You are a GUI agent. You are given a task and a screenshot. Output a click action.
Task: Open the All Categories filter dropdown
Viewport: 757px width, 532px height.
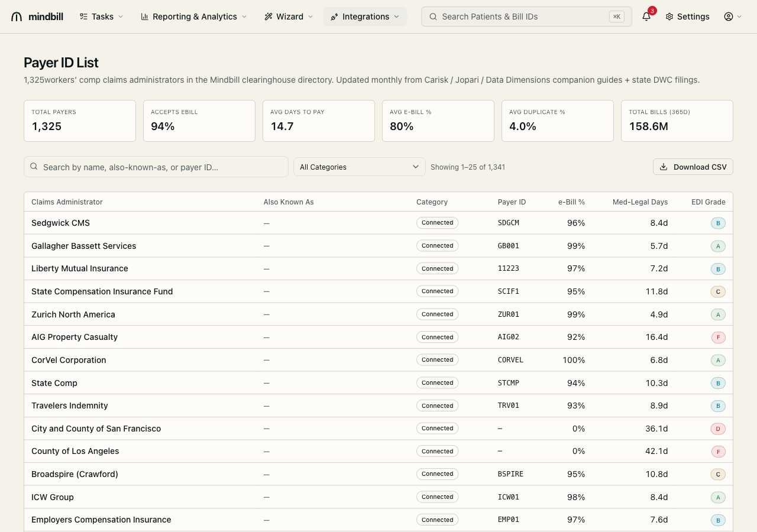[360, 167]
